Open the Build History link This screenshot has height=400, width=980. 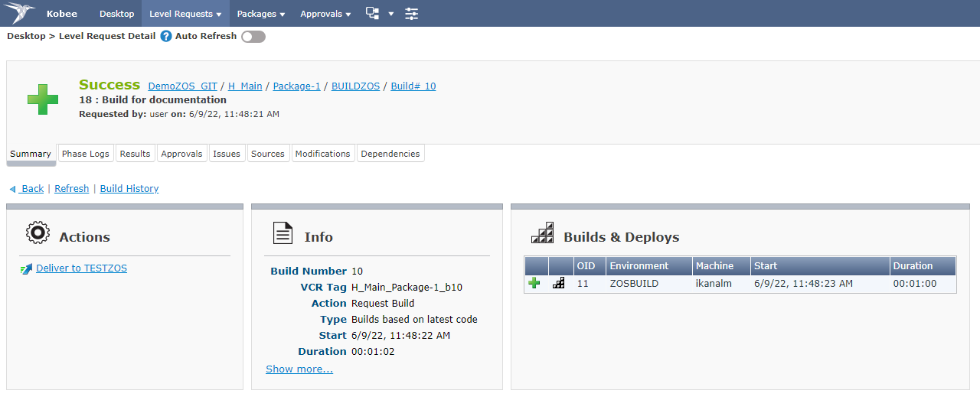129,189
